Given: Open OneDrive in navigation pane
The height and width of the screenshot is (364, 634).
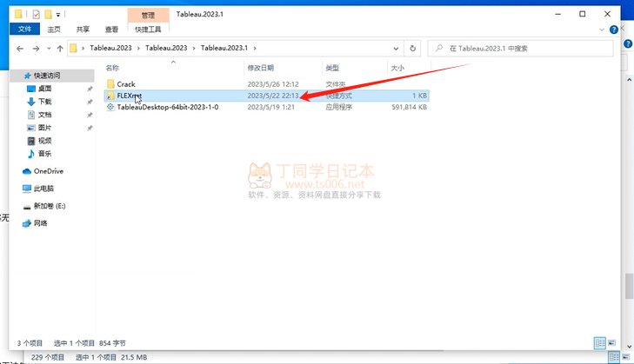Looking at the screenshot, I should tap(49, 171).
